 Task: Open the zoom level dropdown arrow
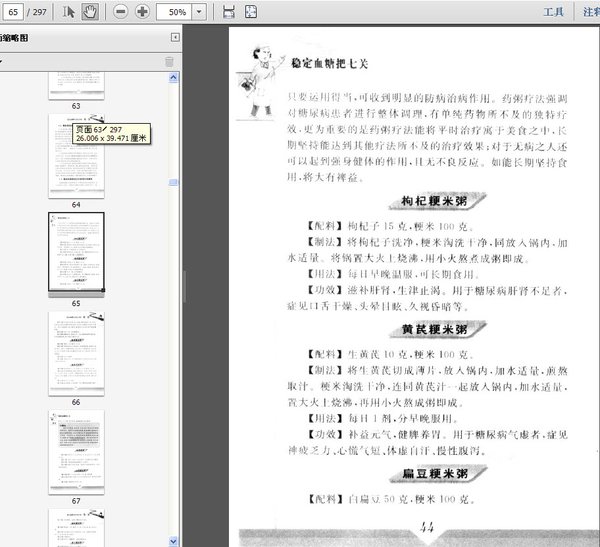pyautogui.click(x=201, y=12)
